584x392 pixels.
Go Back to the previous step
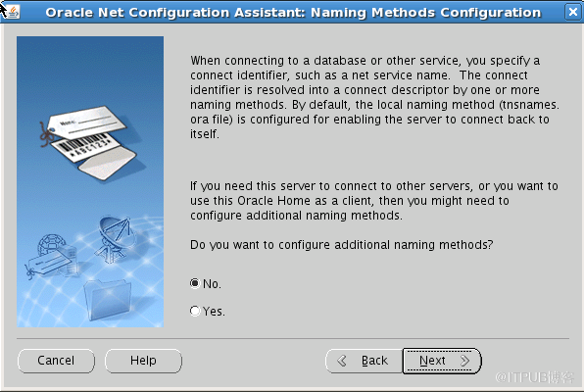pyautogui.click(x=365, y=361)
